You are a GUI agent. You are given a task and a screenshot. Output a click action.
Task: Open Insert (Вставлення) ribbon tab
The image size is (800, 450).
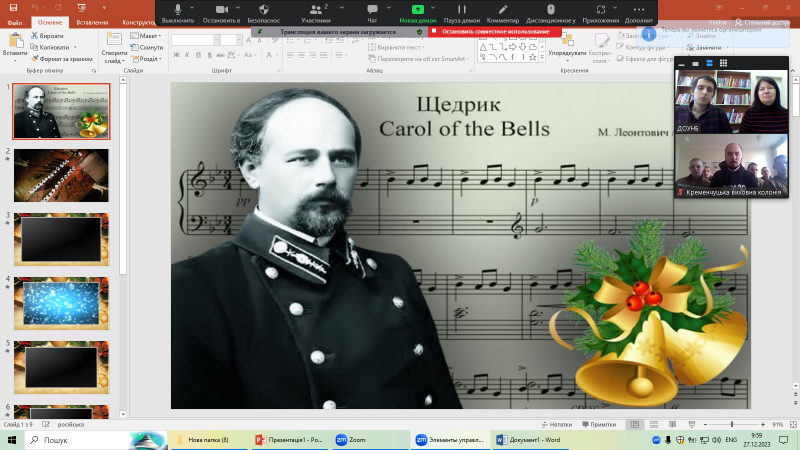[92, 22]
